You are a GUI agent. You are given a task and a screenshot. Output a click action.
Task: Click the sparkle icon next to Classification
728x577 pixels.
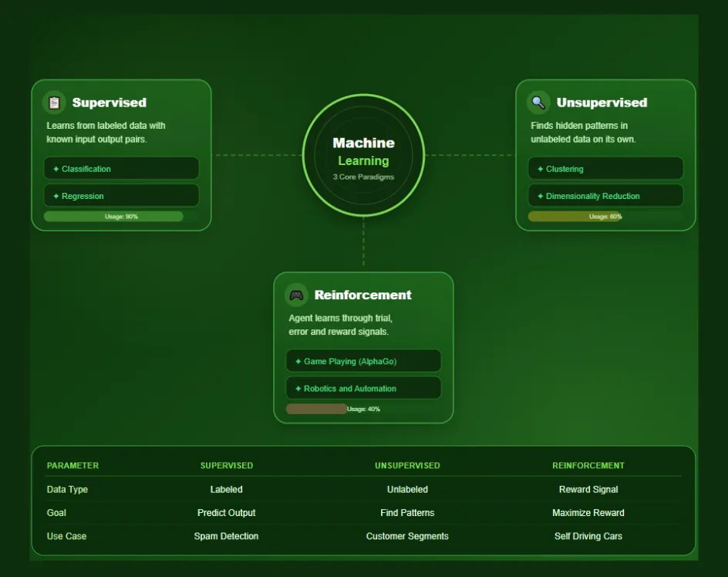click(x=56, y=168)
